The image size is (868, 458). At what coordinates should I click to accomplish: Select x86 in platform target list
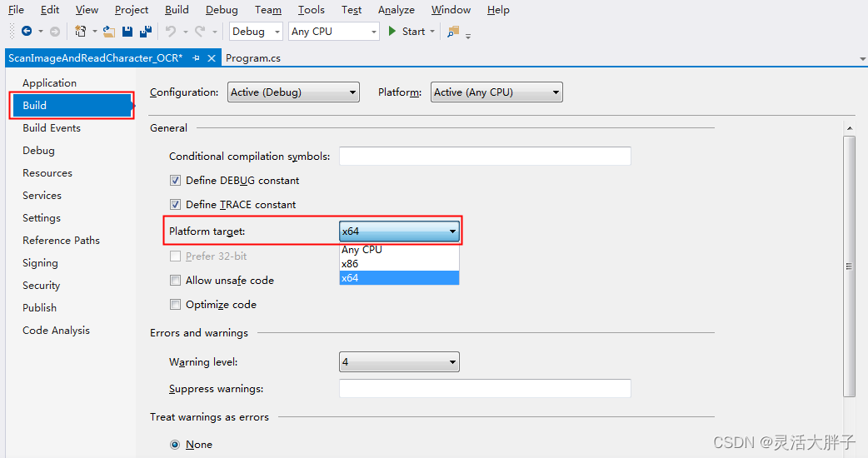click(399, 264)
